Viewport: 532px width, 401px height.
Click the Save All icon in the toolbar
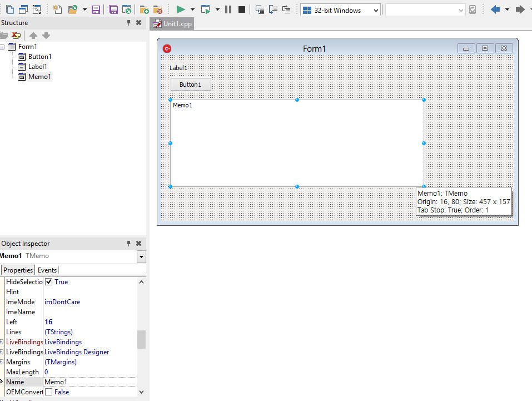tap(113, 9)
